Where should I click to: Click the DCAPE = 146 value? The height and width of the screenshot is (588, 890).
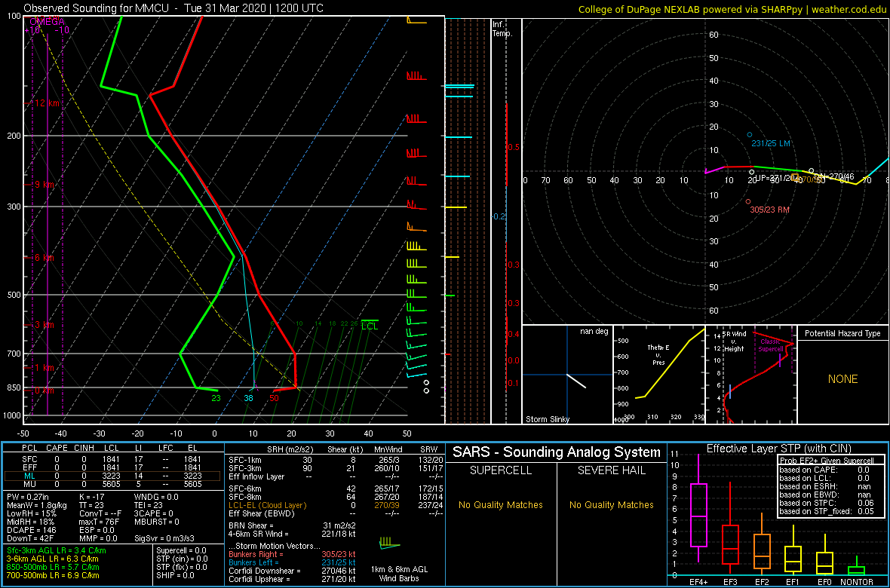pyautogui.click(x=30, y=529)
